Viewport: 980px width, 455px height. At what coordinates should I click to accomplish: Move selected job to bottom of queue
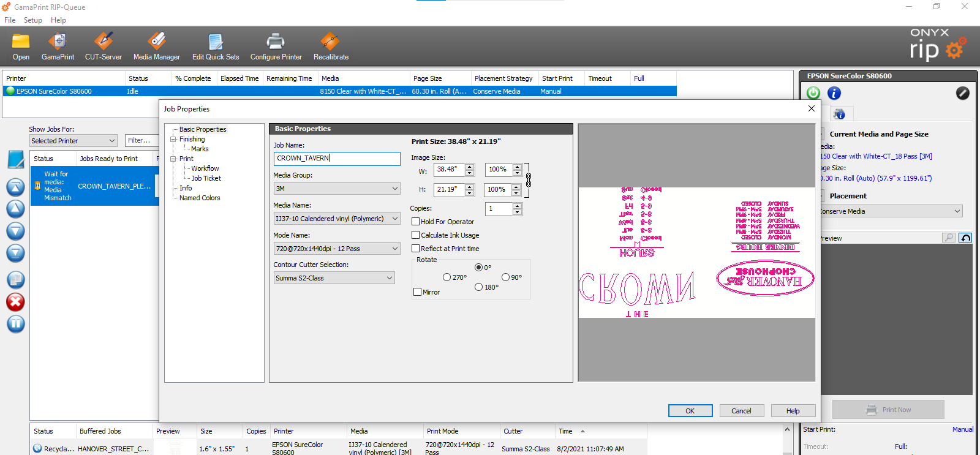point(15,253)
